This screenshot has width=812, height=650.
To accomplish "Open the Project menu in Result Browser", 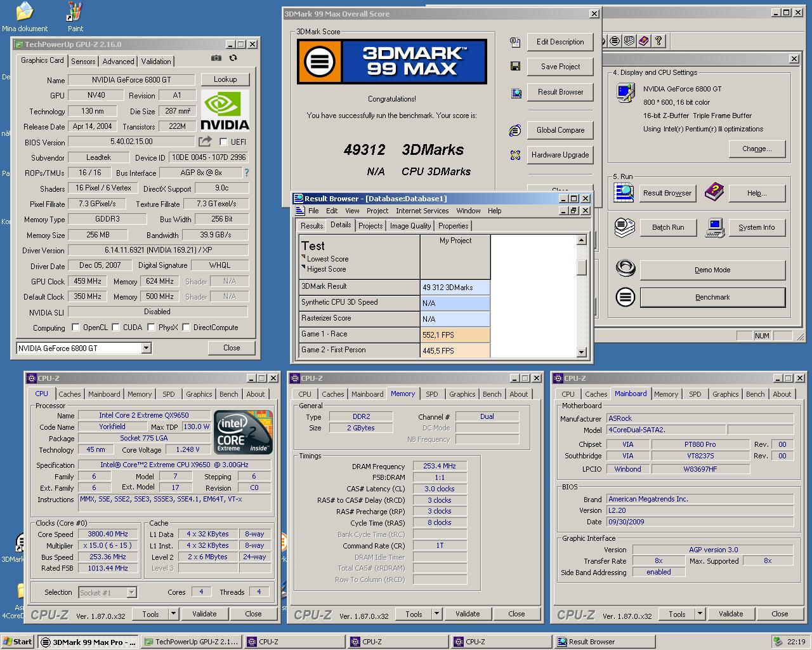I will tap(377, 211).
